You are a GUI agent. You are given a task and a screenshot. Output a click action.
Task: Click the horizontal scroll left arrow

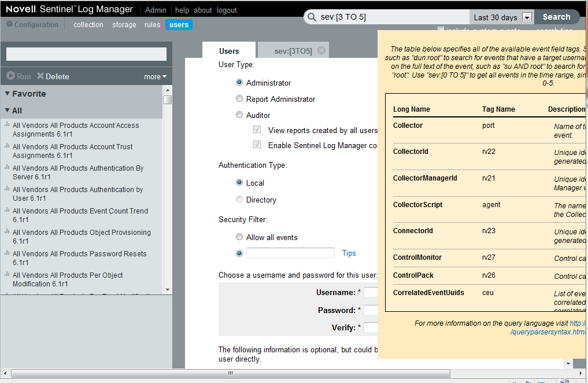coord(5,373)
